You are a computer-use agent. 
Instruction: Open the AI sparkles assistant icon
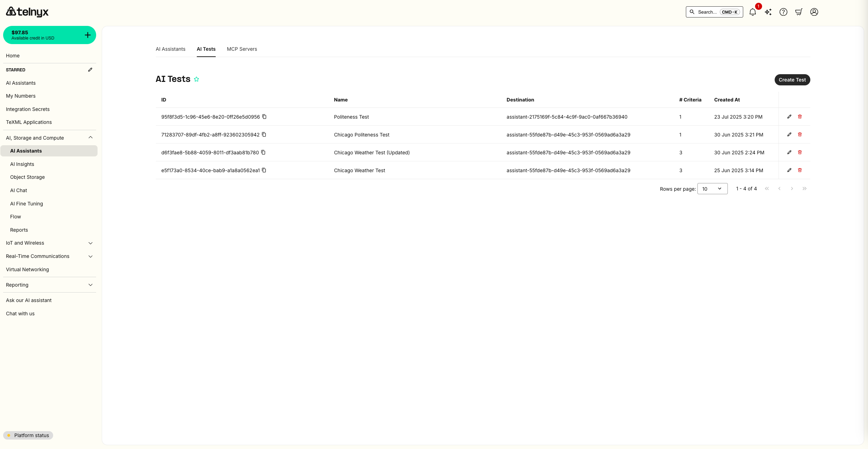(x=768, y=12)
